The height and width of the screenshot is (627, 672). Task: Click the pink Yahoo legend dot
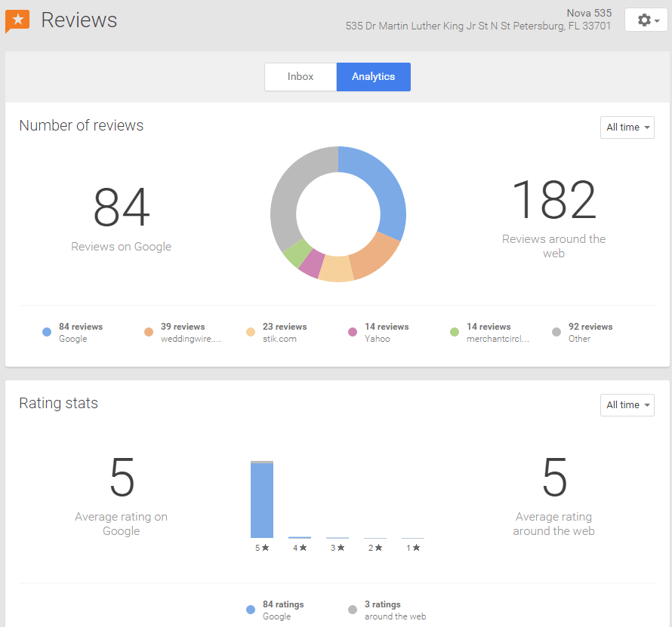click(x=353, y=332)
